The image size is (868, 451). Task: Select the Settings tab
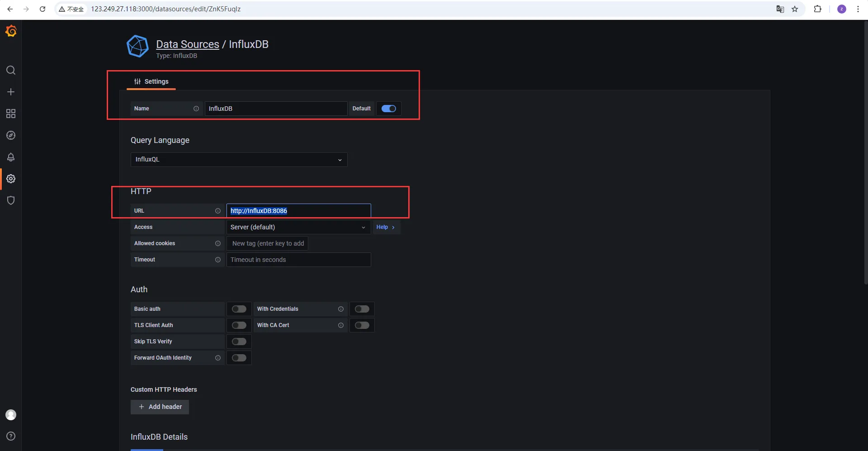151,81
